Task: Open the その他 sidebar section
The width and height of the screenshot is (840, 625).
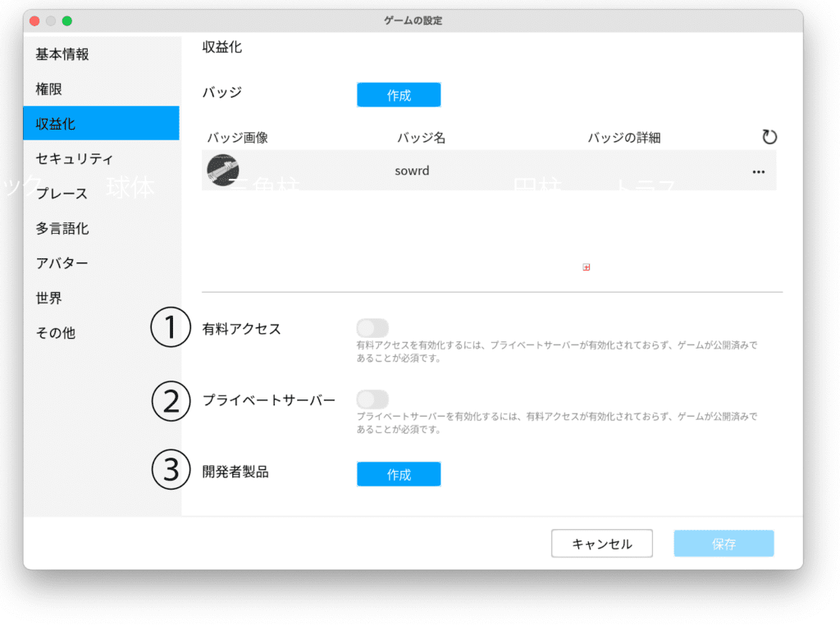Action: pyautogui.click(x=55, y=333)
